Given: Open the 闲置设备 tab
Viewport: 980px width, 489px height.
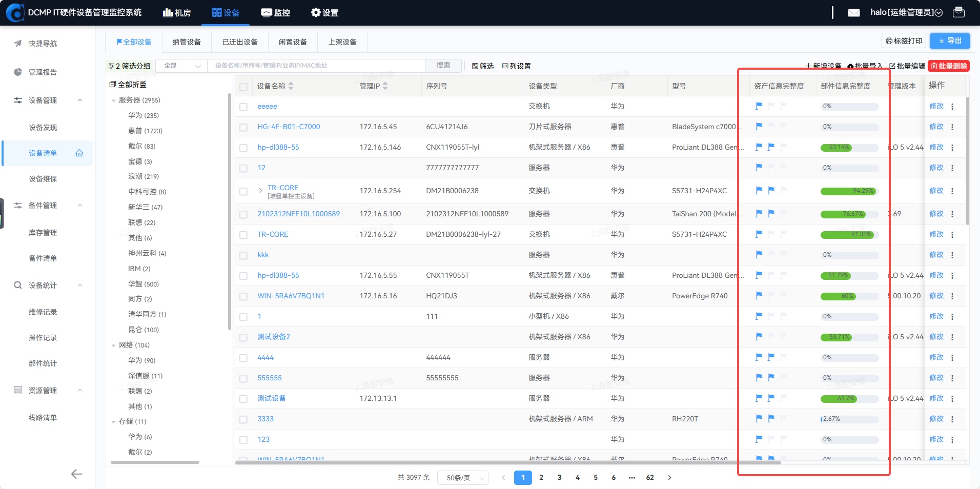Looking at the screenshot, I should (293, 42).
